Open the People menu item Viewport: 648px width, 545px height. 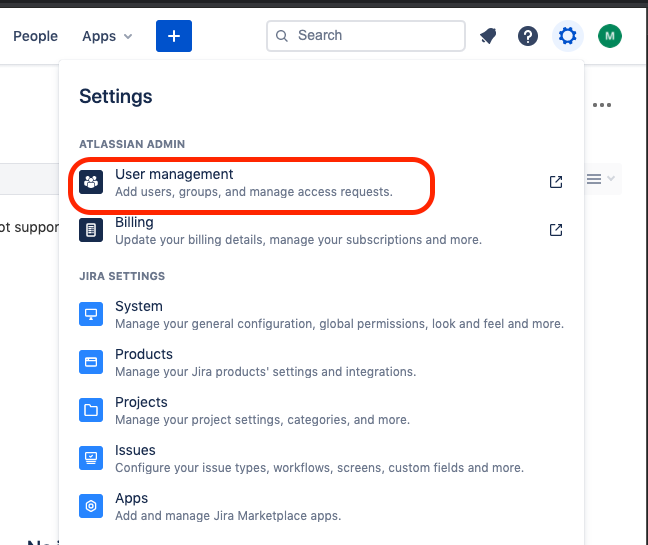point(36,36)
